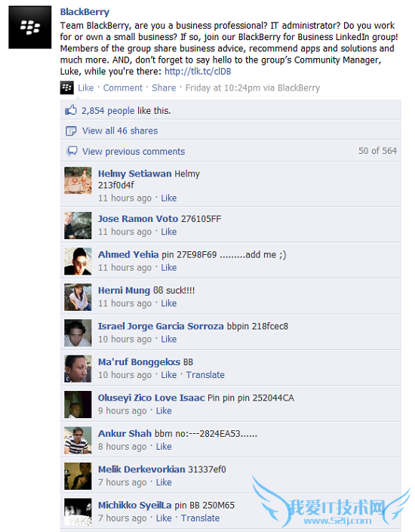Open Ahmed Yehia's avatar picture
Image resolution: width=415 pixels, height=532 pixels.
(78, 261)
